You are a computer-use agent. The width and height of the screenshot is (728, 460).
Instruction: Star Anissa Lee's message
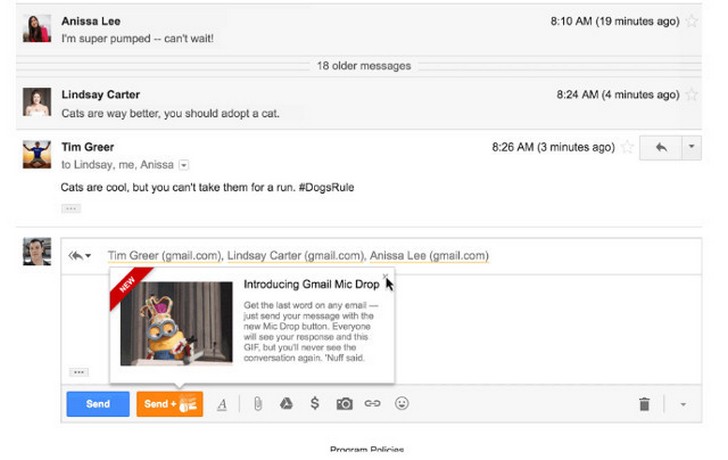[x=691, y=20]
